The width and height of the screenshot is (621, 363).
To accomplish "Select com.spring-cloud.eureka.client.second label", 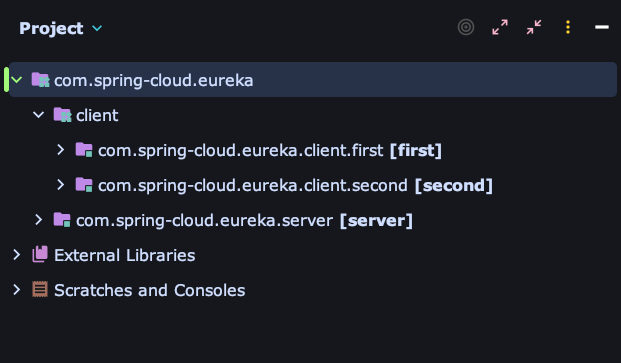I will (x=253, y=186).
